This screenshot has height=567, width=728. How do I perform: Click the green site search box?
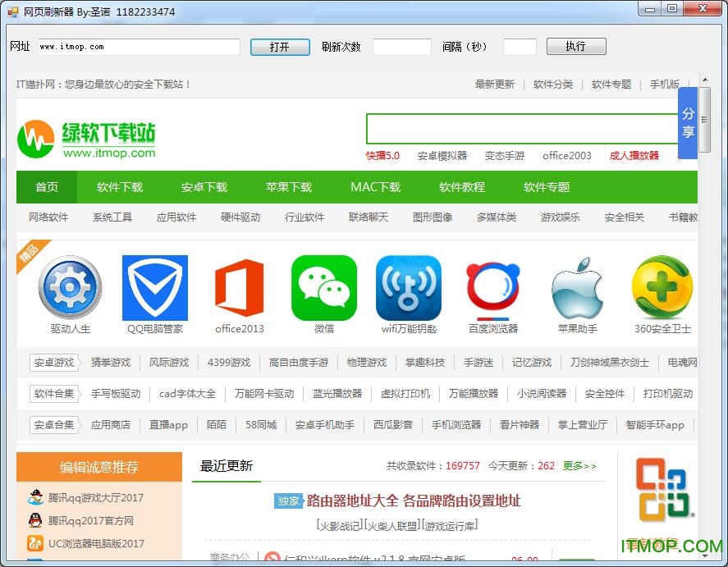[x=522, y=129]
